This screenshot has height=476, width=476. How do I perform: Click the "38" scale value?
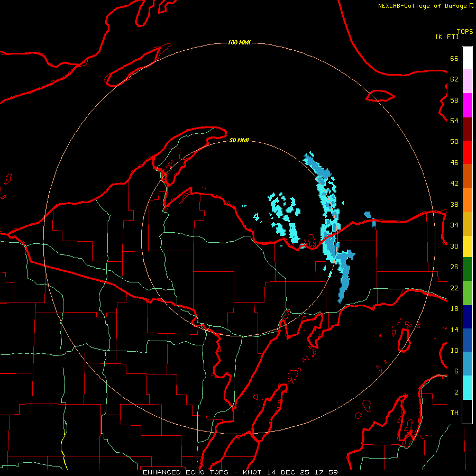(454, 204)
